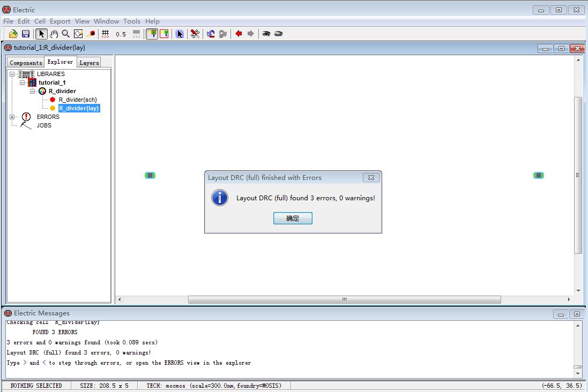This screenshot has height=392, width=588.
Task: Collapse the LIBRARIES tree node
Action: (x=12, y=74)
